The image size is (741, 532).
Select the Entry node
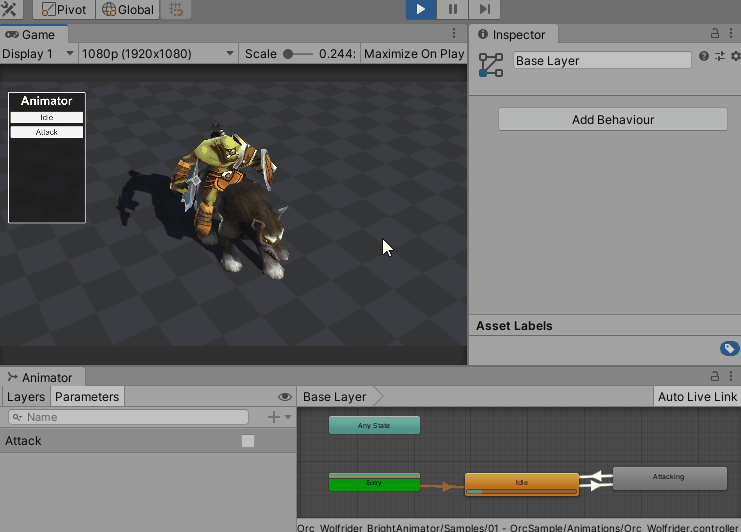point(374,482)
